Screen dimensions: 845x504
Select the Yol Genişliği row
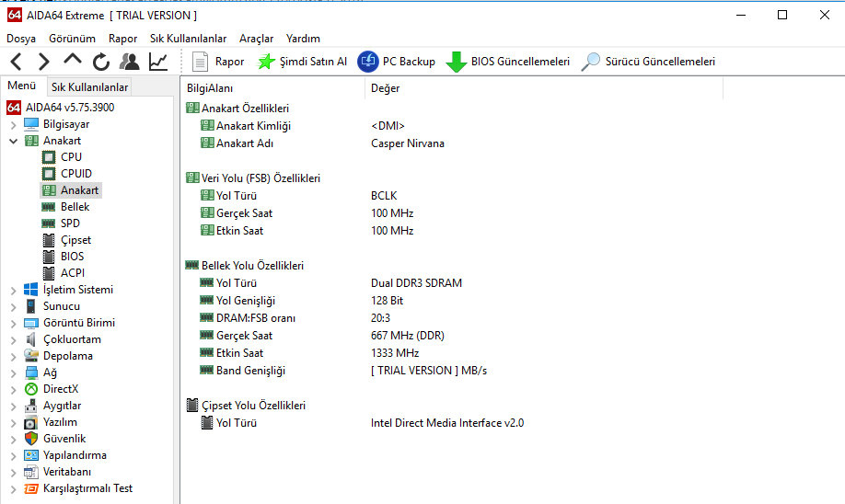click(x=453, y=301)
